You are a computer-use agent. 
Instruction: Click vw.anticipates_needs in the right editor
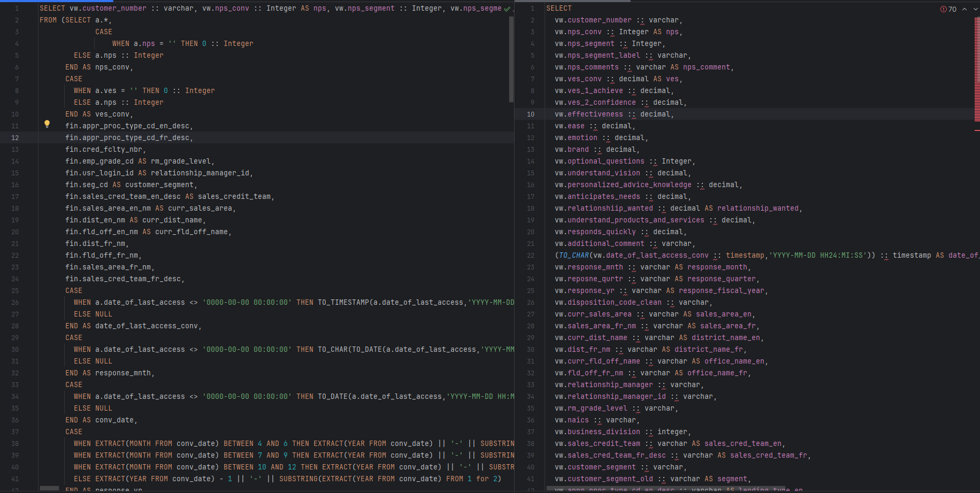pyautogui.click(x=598, y=197)
